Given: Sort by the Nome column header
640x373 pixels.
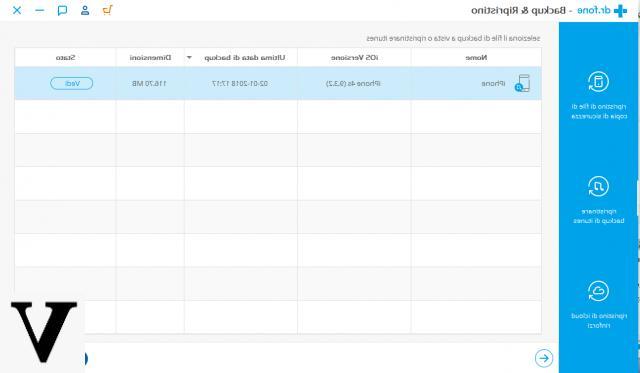Looking at the screenshot, I should [476, 58].
